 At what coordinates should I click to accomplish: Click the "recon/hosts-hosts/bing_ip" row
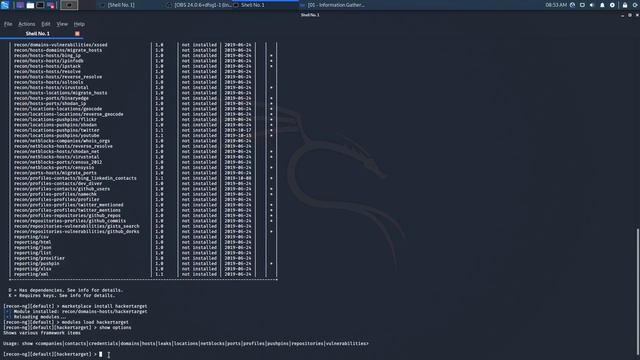click(143, 56)
